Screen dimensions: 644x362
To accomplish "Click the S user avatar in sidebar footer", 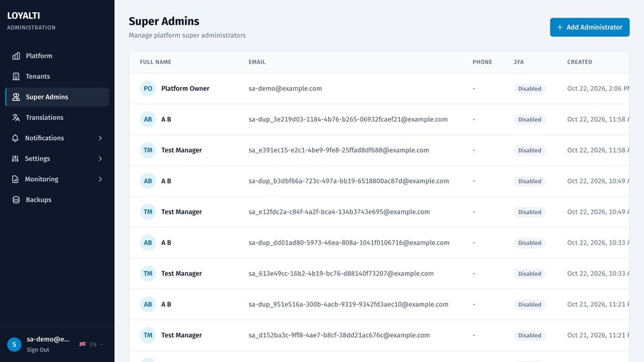I will click(14, 345).
